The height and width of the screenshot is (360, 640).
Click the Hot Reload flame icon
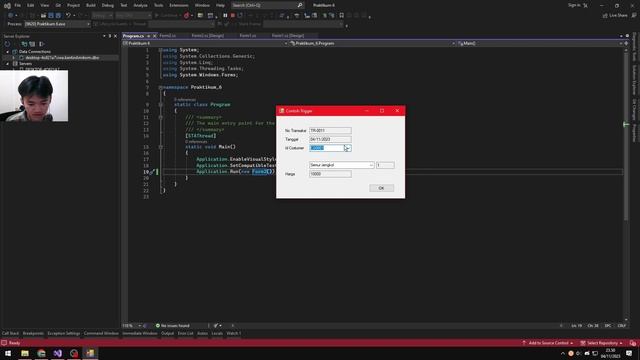[187, 16]
